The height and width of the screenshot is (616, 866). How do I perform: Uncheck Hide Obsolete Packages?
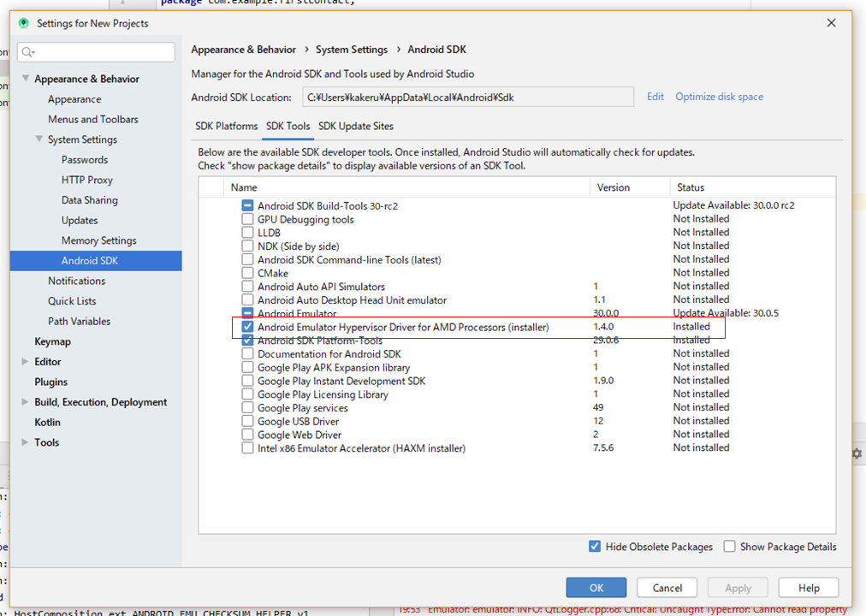(x=594, y=547)
